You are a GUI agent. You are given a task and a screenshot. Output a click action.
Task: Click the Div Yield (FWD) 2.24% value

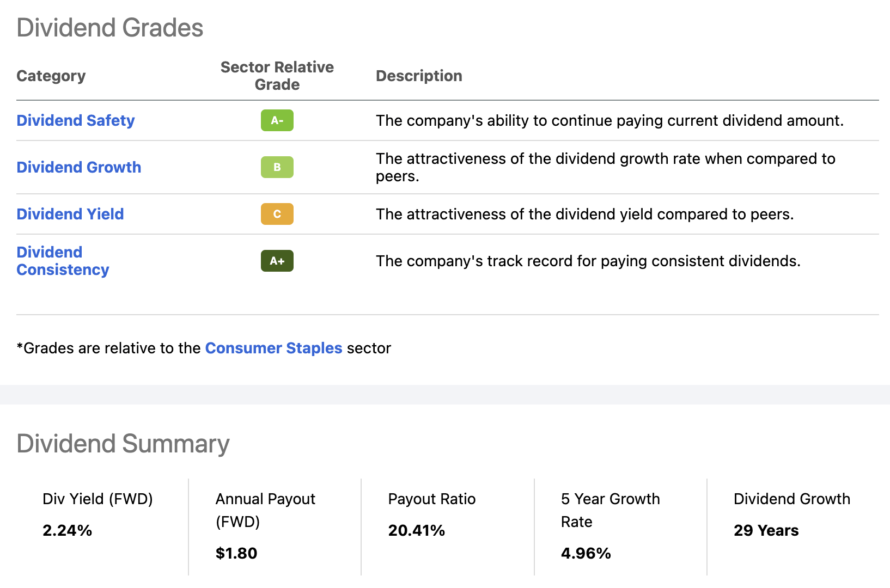pyautogui.click(x=67, y=530)
